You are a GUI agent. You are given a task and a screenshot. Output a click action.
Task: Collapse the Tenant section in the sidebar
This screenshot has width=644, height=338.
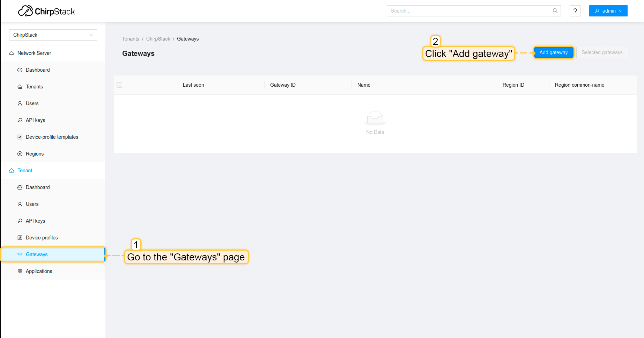coord(24,170)
